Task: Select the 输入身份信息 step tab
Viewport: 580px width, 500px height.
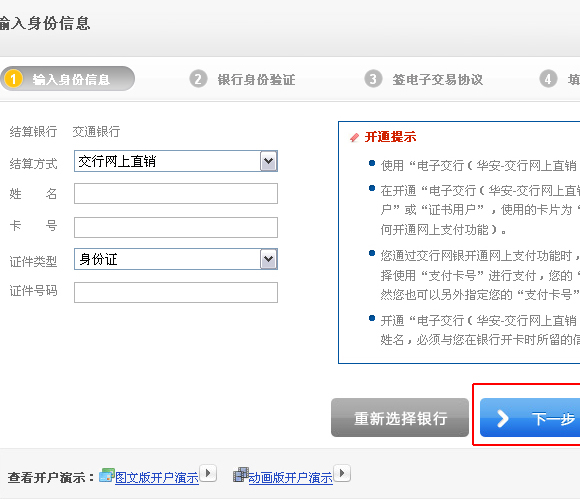Action: pyautogui.click(x=68, y=79)
